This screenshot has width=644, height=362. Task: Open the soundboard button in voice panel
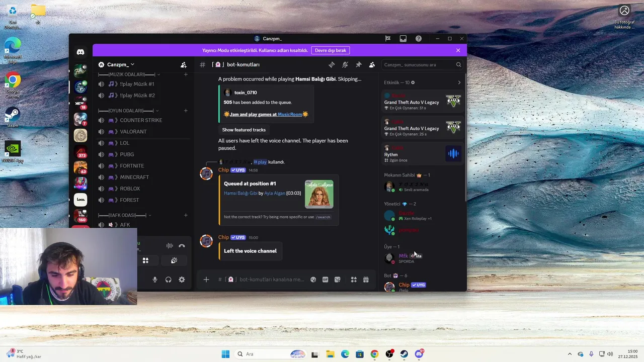click(174, 260)
